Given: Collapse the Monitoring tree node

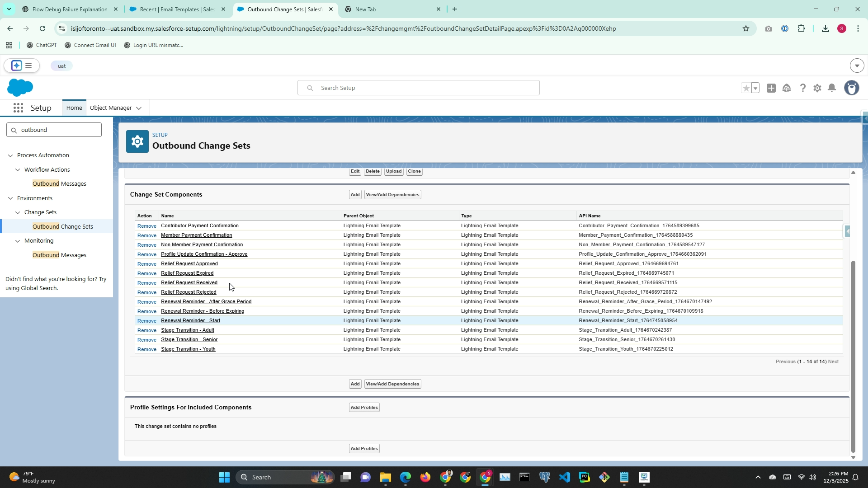Looking at the screenshot, I should (18, 241).
